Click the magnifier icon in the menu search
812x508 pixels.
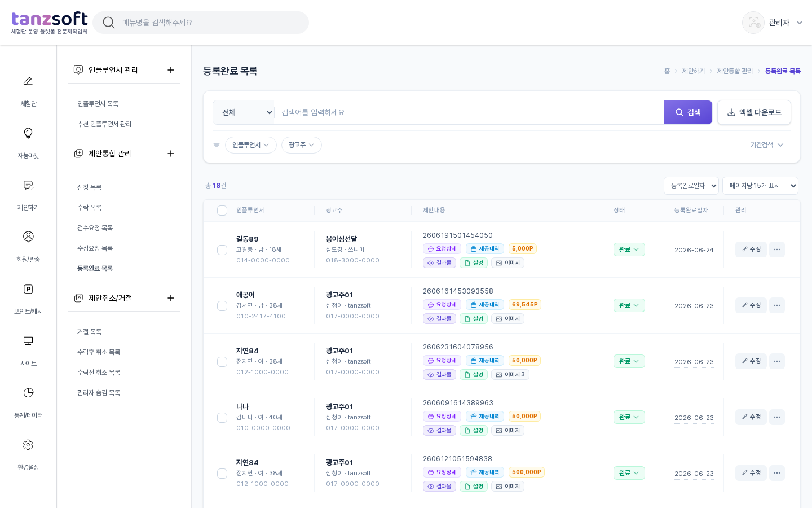point(109,23)
